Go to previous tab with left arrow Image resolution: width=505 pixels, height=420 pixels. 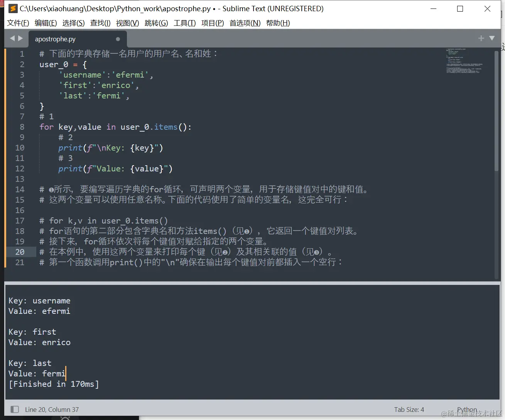point(12,38)
